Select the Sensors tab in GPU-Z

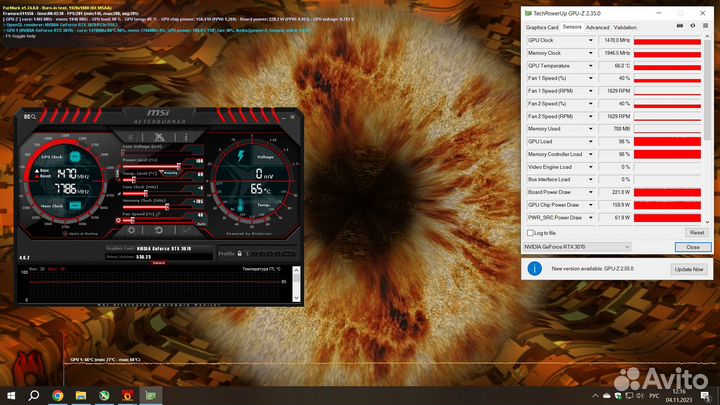(572, 27)
